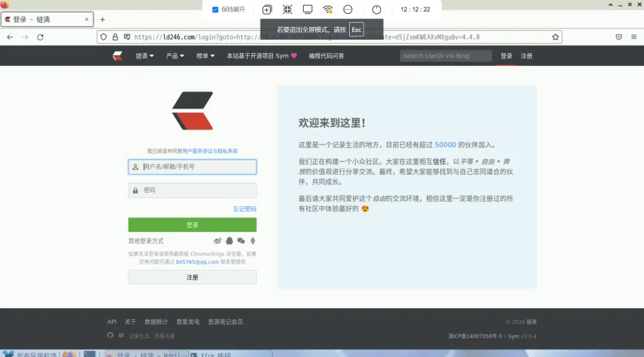Switch to Xfce 终端 taskbar item

point(230,354)
